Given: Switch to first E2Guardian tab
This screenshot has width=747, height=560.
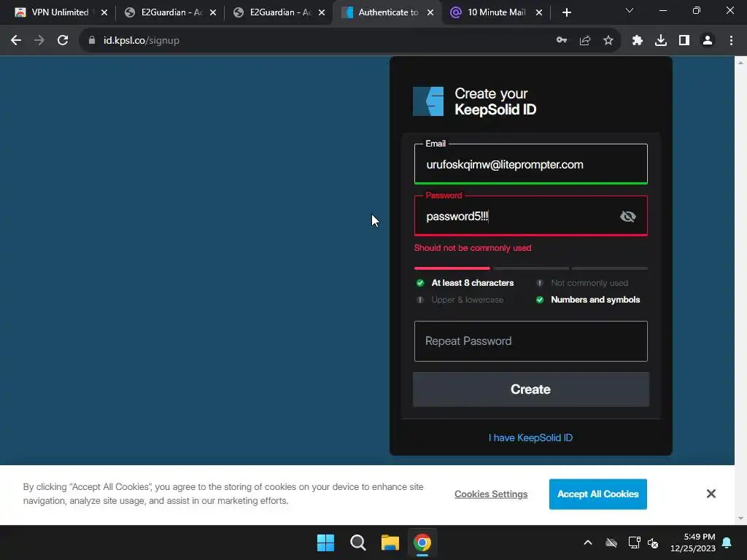Looking at the screenshot, I should pyautogui.click(x=171, y=12).
